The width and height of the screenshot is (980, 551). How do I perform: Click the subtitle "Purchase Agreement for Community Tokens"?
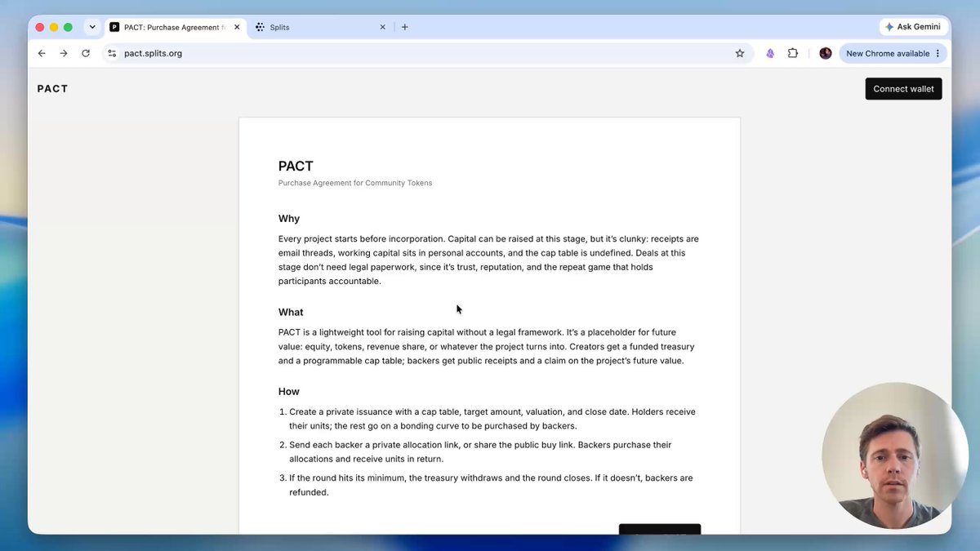(355, 183)
